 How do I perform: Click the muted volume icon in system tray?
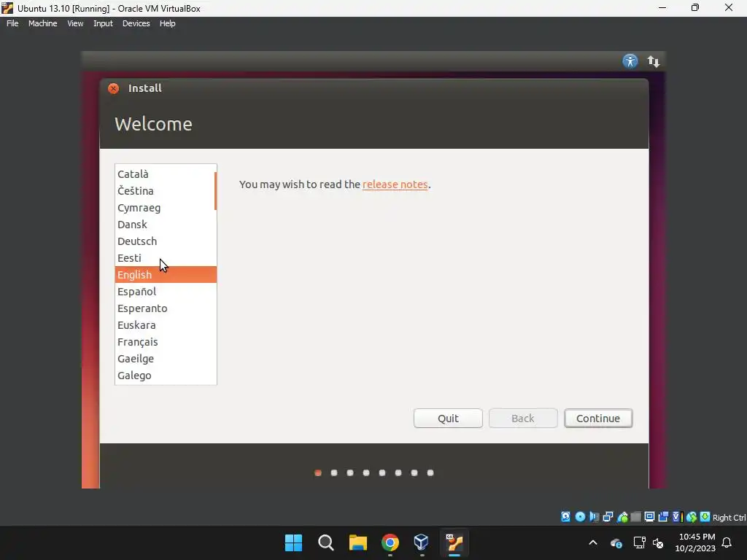pyautogui.click(x=659, y=542)
